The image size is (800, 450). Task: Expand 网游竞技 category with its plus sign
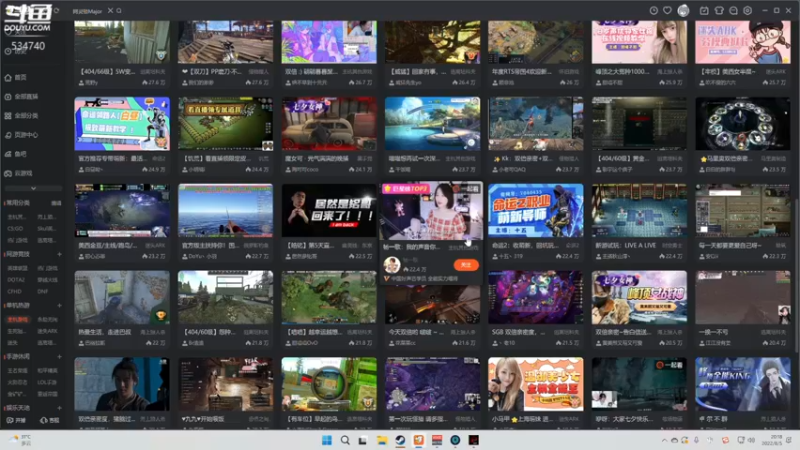(59, 254)
